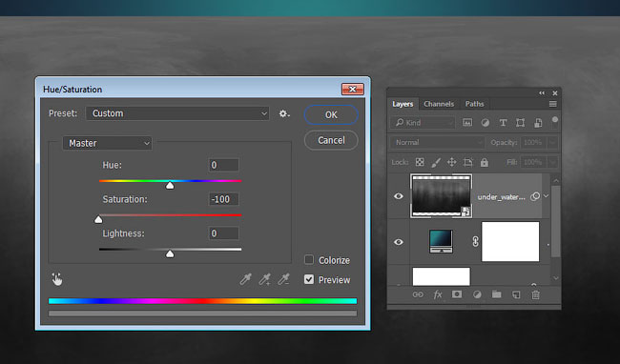The height and width of the screenshot is (364, 620).
Task: Filter layers by smart object icon
Action: pyautogui.click(x=538, y=123)
